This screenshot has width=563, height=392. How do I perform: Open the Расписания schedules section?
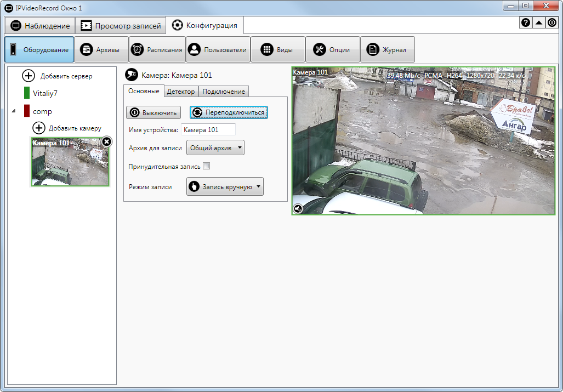(x=157, y=50)
